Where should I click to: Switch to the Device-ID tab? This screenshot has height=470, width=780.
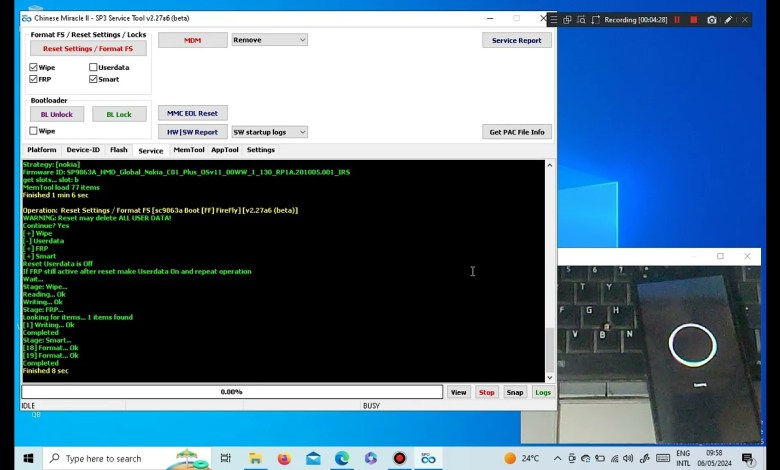(x=83, y=150)
